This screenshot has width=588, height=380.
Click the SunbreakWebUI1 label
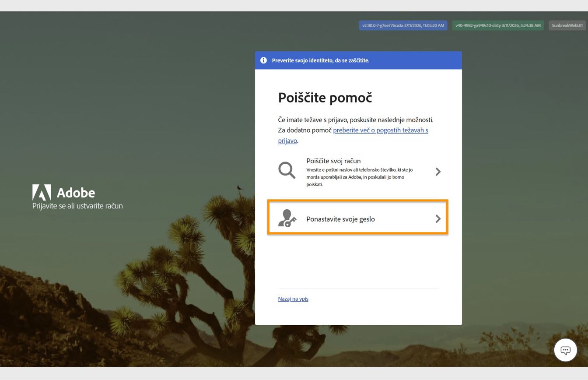coord(566,25)
